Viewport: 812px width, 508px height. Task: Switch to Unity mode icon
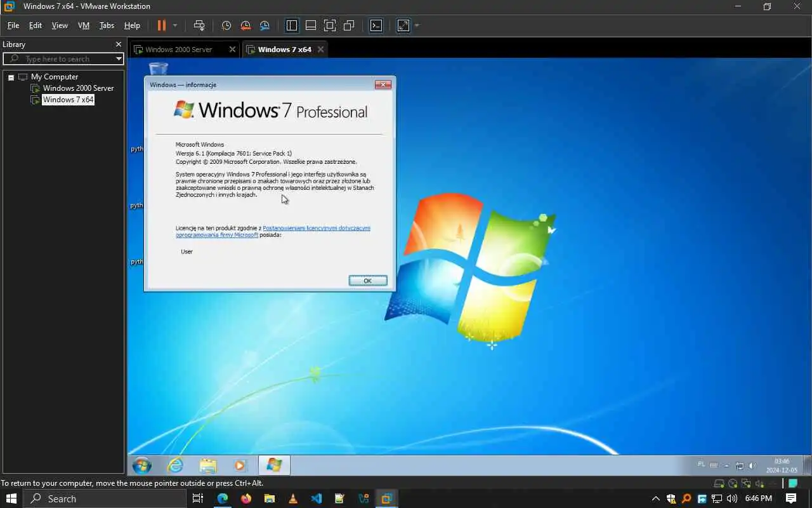click(x=349, y=25)
